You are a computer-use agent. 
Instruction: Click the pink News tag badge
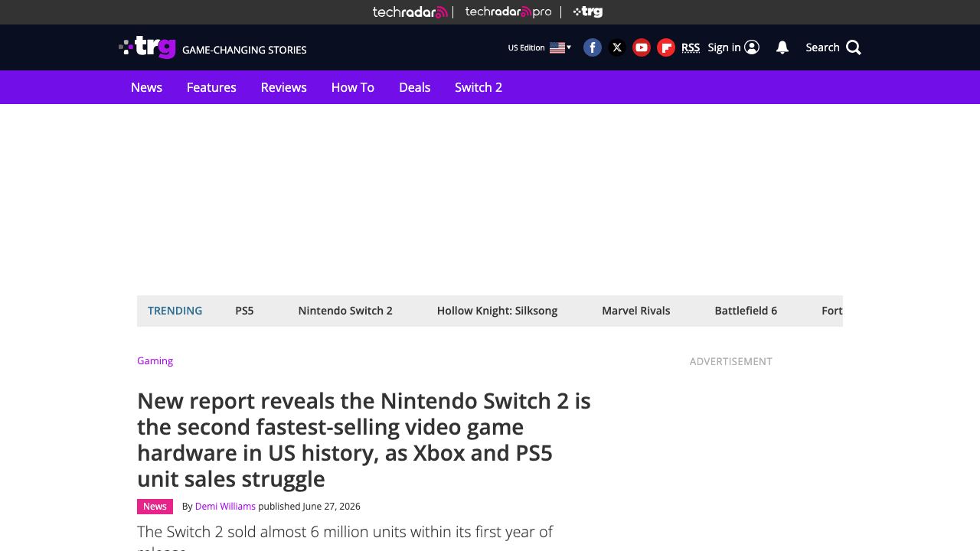click(x=155, y=507)
